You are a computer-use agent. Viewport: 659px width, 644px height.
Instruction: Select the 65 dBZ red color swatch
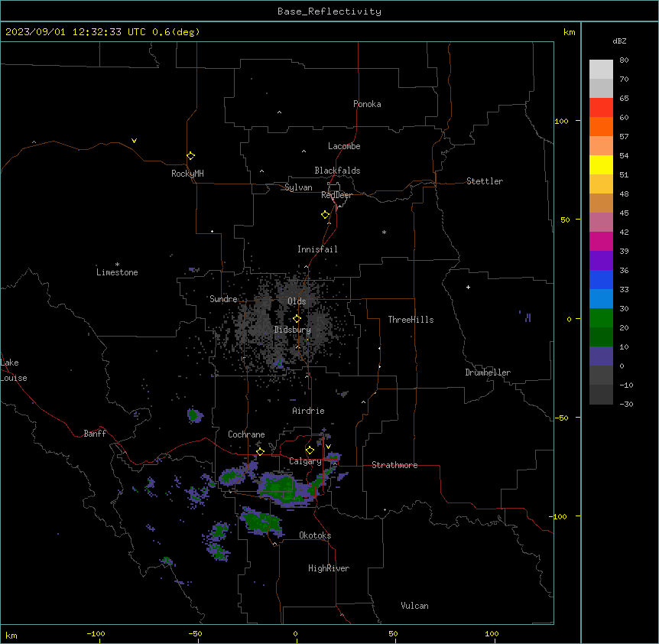601,108
